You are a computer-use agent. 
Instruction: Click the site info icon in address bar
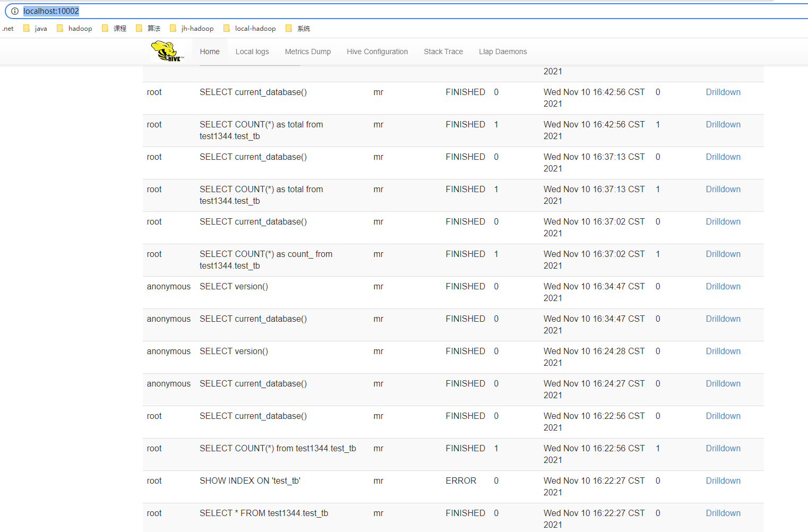[15, 11]
